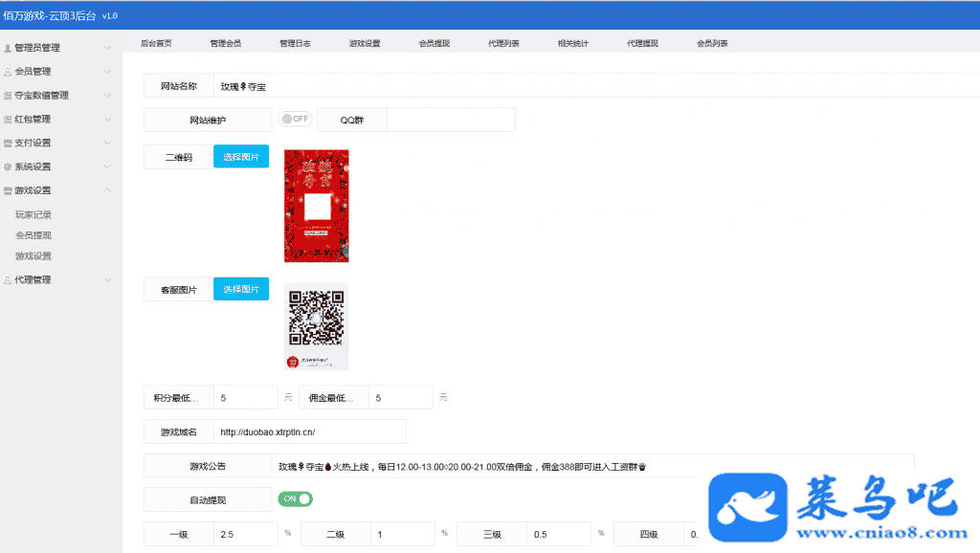The height and width of the screenshot is (553, 980).
Task: Click the 会员管理 sidebar person icon
Action: (8, 72)
